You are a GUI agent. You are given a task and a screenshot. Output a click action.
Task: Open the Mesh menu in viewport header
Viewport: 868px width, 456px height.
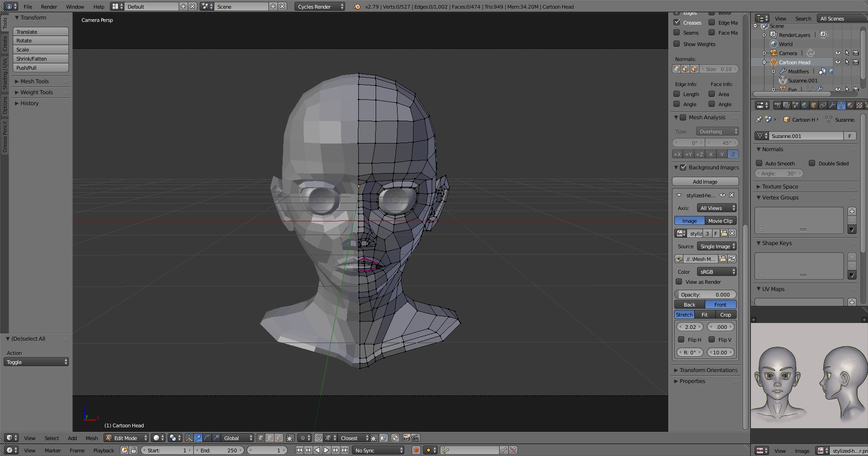tap(92, 438)
